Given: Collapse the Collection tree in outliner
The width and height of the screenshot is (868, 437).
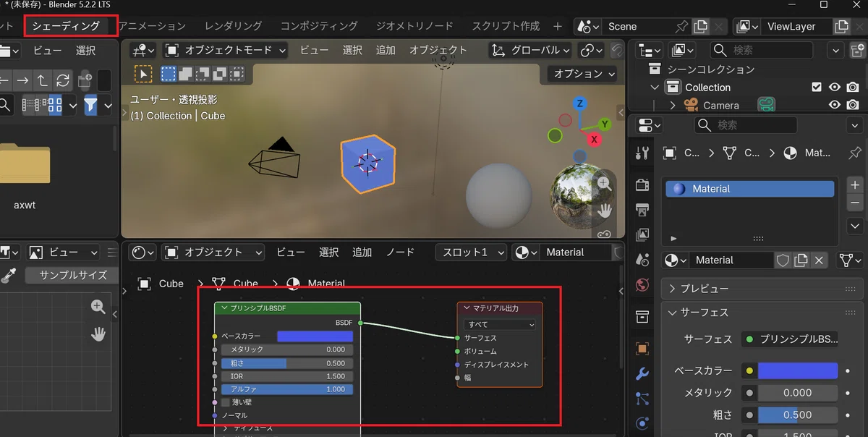Looking at the screenshot, I should [655, 88].
